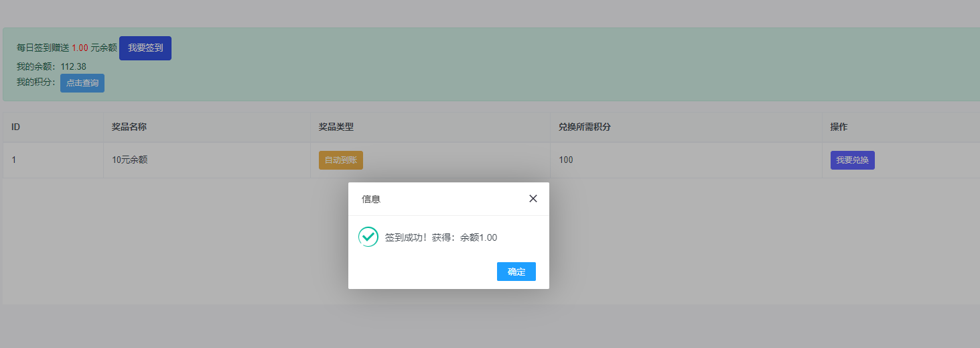This screenshot has width=980, height=348.
Task: Click the ID cell of the first row
Action: pyautogui.click(x=13, y=160)
